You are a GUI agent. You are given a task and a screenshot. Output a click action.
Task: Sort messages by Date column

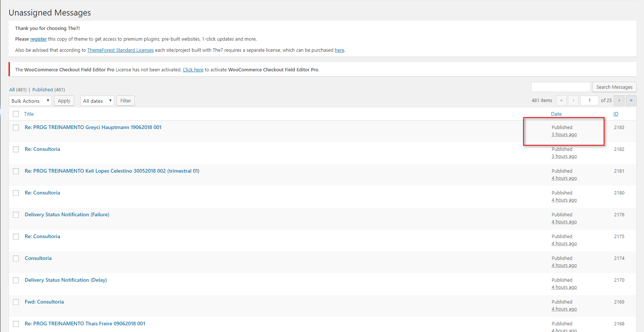(556, 114)
